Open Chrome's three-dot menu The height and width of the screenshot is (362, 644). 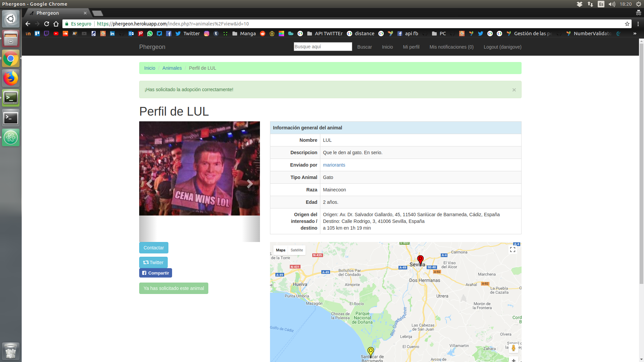click(638, 24)
